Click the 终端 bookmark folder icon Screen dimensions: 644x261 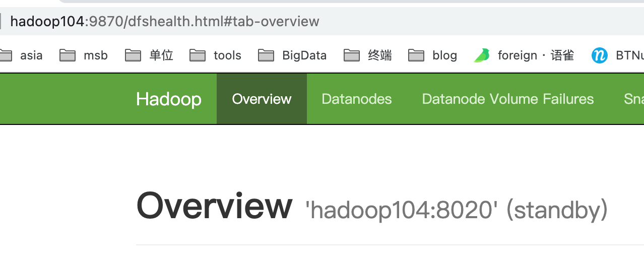[352, 55]
